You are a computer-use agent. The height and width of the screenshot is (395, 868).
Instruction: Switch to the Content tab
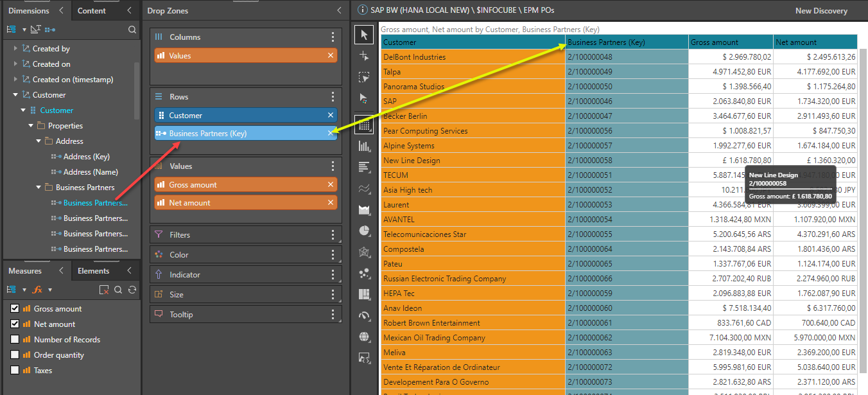pyautogui.click(x=92, y=11)
